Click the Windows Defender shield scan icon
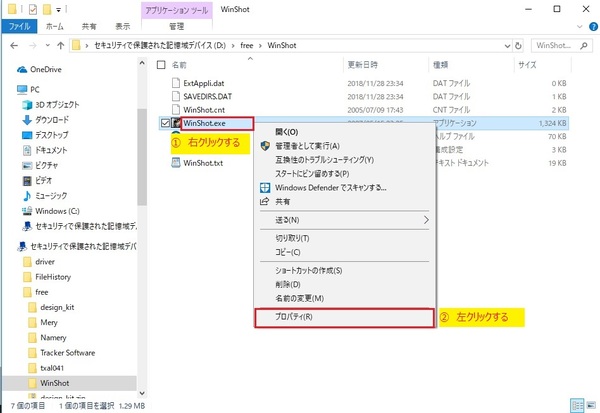 pos(265,188)
